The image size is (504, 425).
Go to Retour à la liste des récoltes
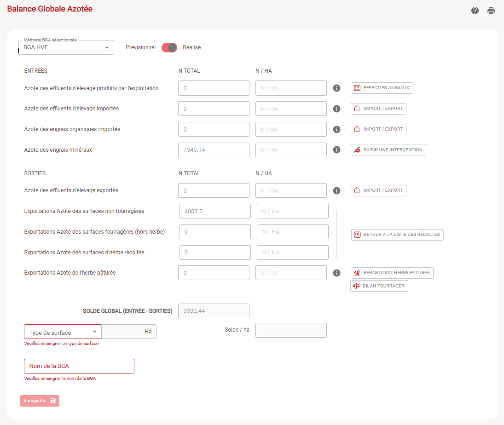397,235
